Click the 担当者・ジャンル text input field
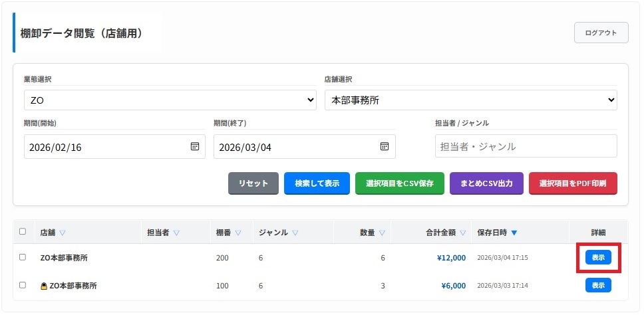644x315 pixels. [526, 146]
